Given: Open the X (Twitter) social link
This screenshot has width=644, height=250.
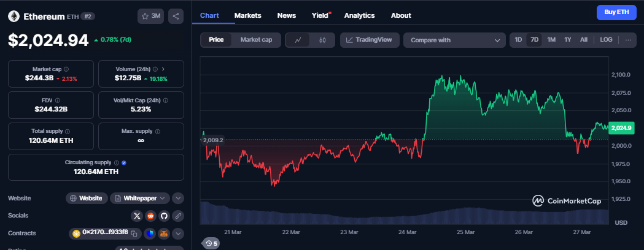Looking at the screenshot, I should [x=137, y=216].
